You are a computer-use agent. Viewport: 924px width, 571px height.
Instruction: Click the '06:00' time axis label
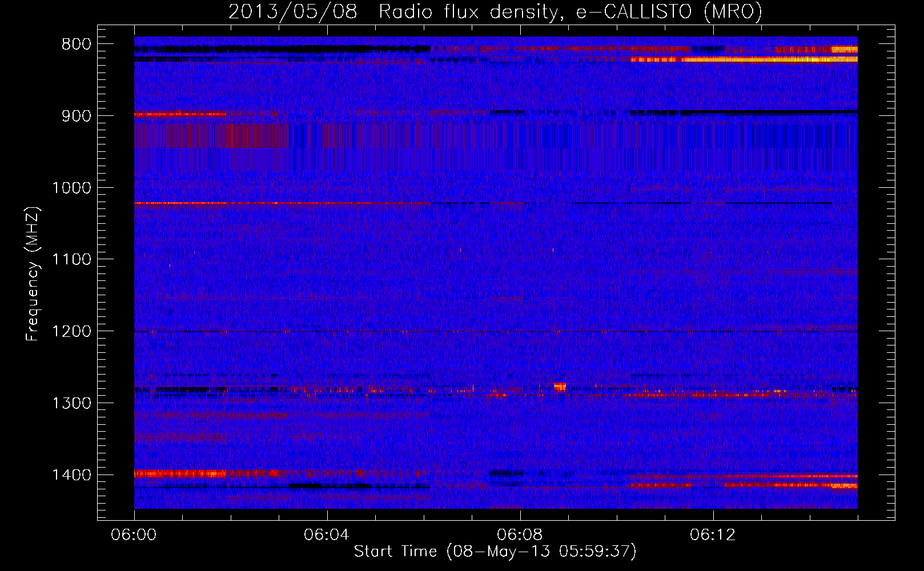(134, 535)
